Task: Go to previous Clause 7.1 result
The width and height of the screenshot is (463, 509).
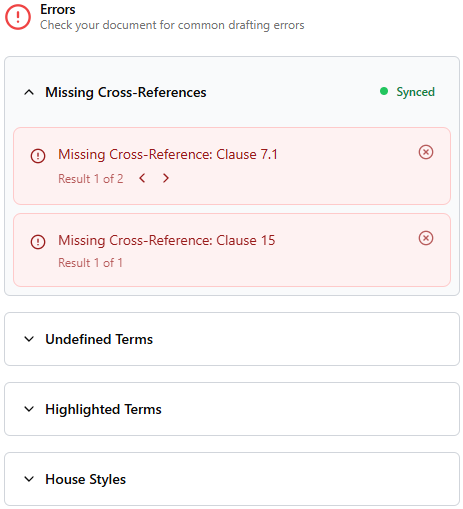Action: tap(142, 178)
